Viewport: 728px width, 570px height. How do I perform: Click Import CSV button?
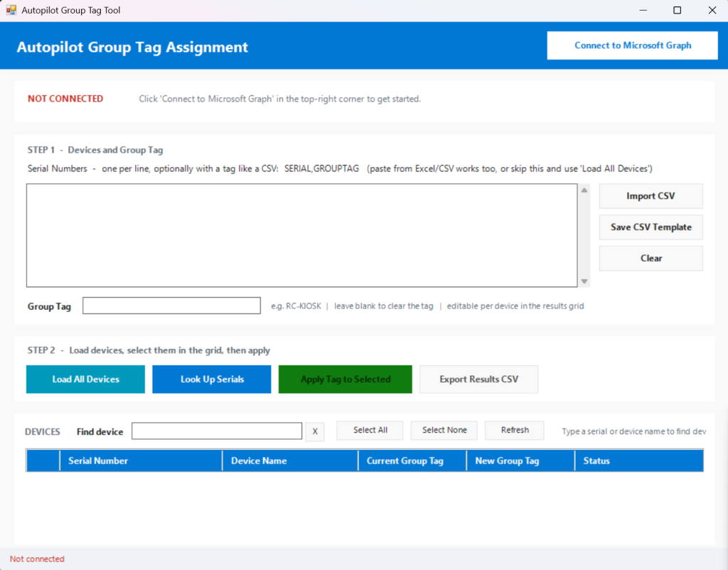(651, 196)
